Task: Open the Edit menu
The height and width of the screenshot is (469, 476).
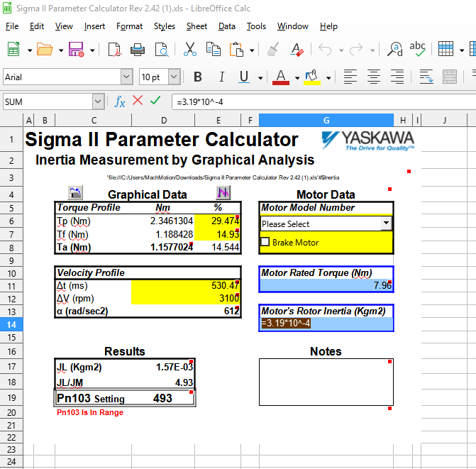Action: click(x=37, y=26)
